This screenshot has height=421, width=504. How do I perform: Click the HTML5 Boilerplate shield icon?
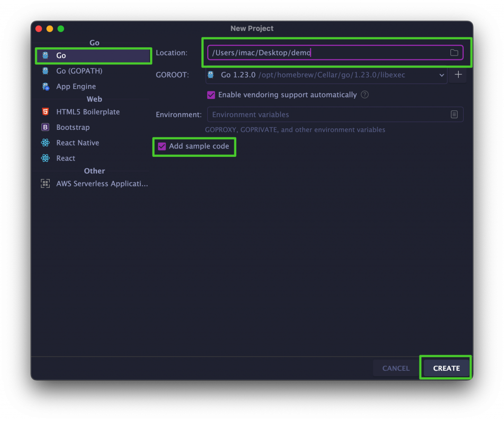(45, 112)
